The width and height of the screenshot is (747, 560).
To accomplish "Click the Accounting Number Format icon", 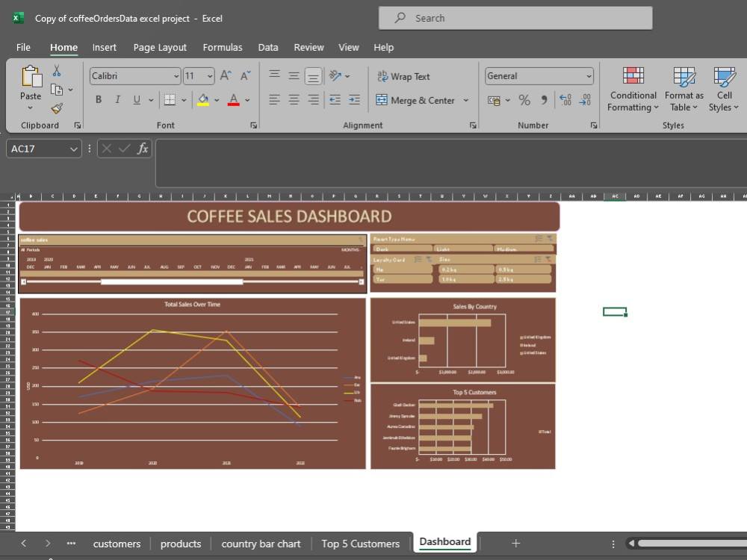I will tap(494, 100).
